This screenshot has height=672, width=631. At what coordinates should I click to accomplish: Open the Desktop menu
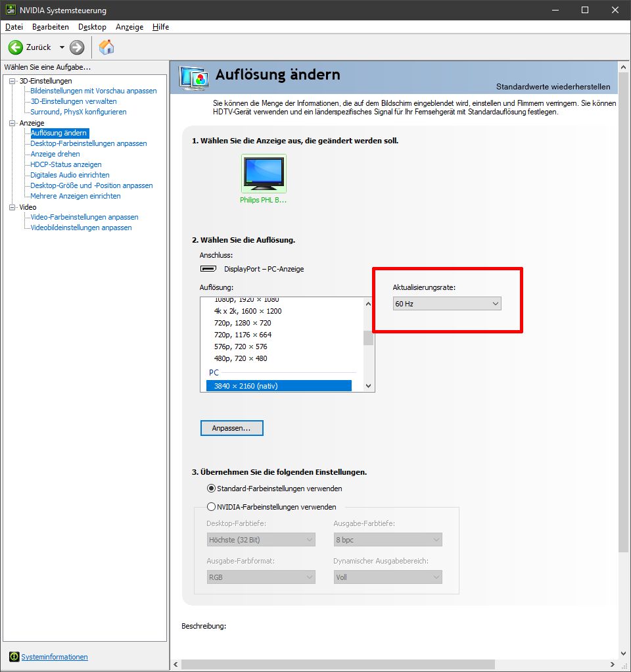[92, 26]
